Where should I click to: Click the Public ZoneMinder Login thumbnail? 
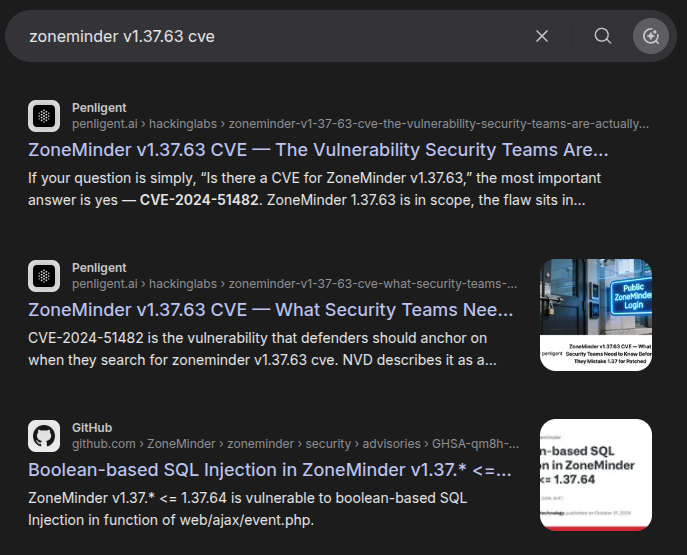pos(596,315)
